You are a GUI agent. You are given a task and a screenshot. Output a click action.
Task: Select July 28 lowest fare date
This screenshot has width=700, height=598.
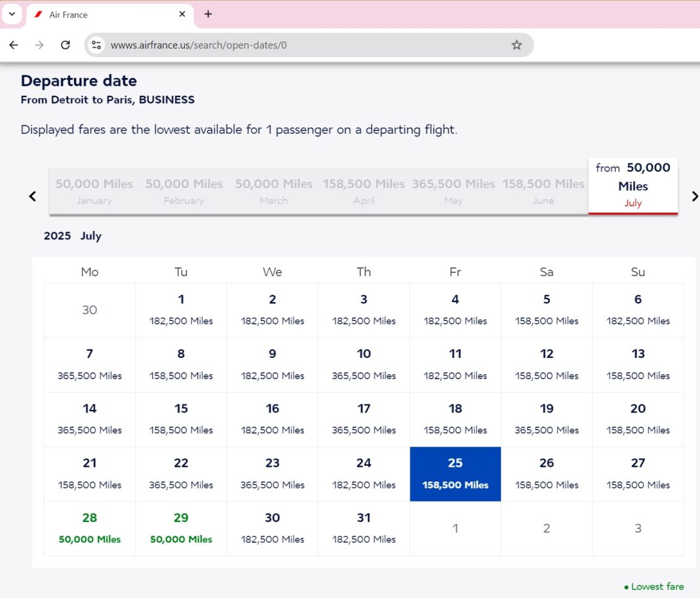point(89,528)
